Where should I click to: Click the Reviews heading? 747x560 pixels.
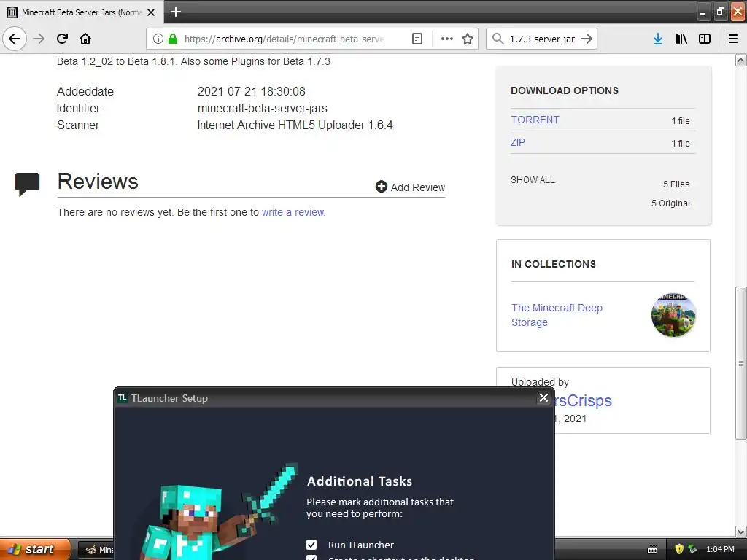(98, 182)
